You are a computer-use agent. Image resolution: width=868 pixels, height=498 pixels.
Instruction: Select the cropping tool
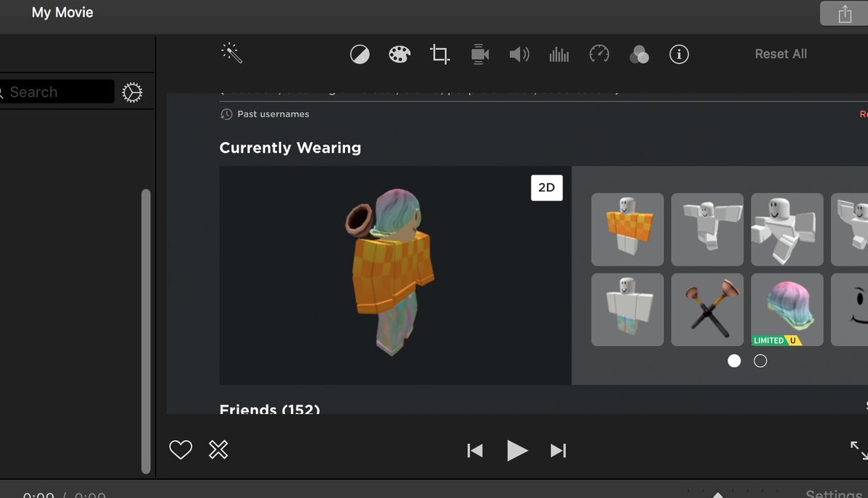pyautogui.click(x=439, y=54)
